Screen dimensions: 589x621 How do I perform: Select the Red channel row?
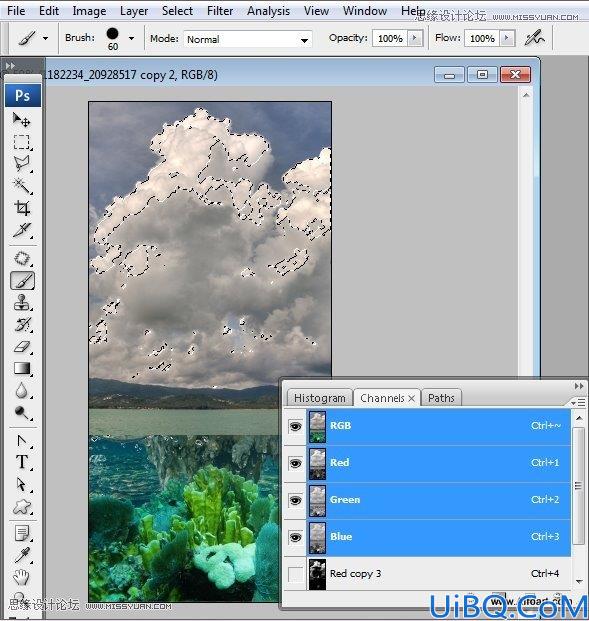tap(439, 463)
